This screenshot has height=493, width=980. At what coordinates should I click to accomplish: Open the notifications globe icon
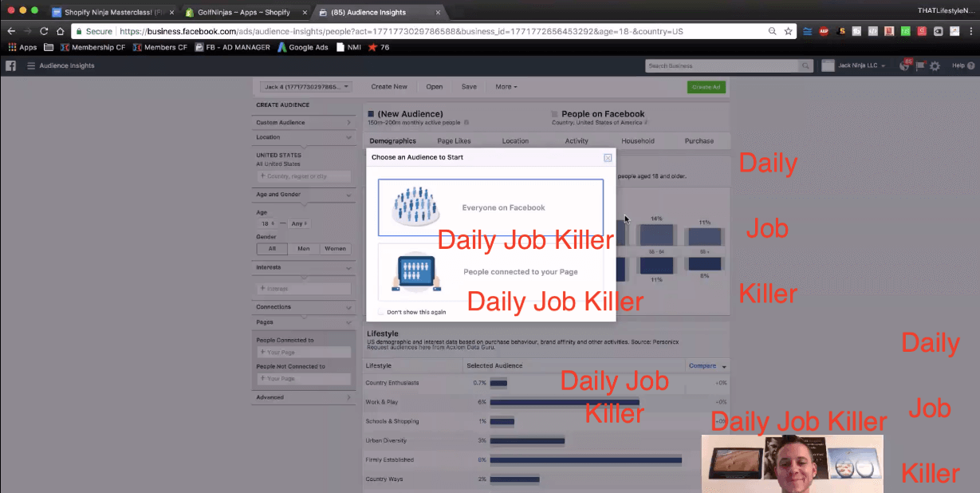click(905, 65)
